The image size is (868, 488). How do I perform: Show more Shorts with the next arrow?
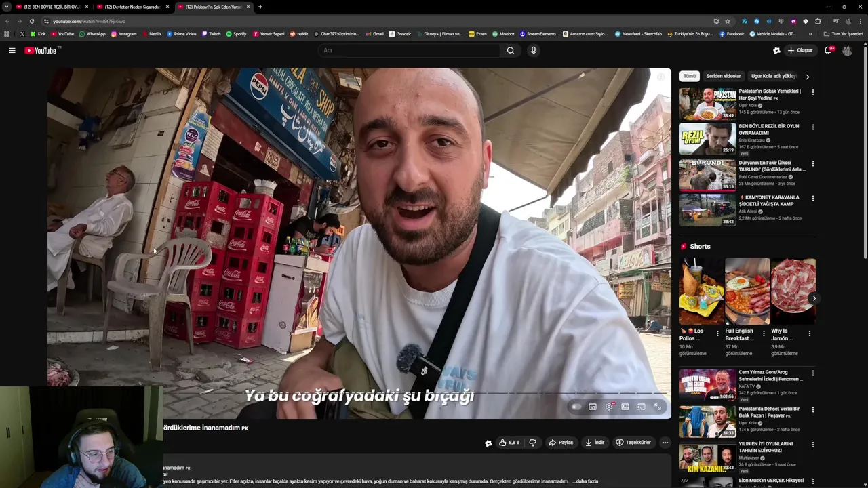[814, 298]
